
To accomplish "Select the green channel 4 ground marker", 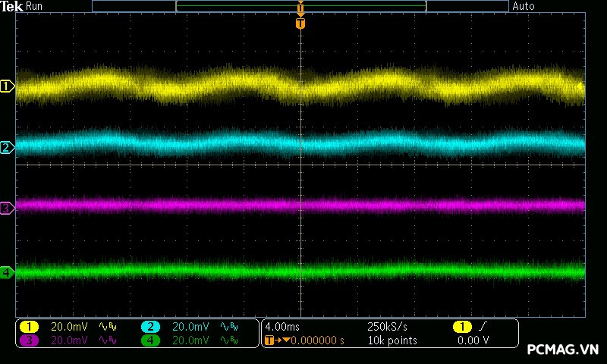I will [x=7, y=272].
